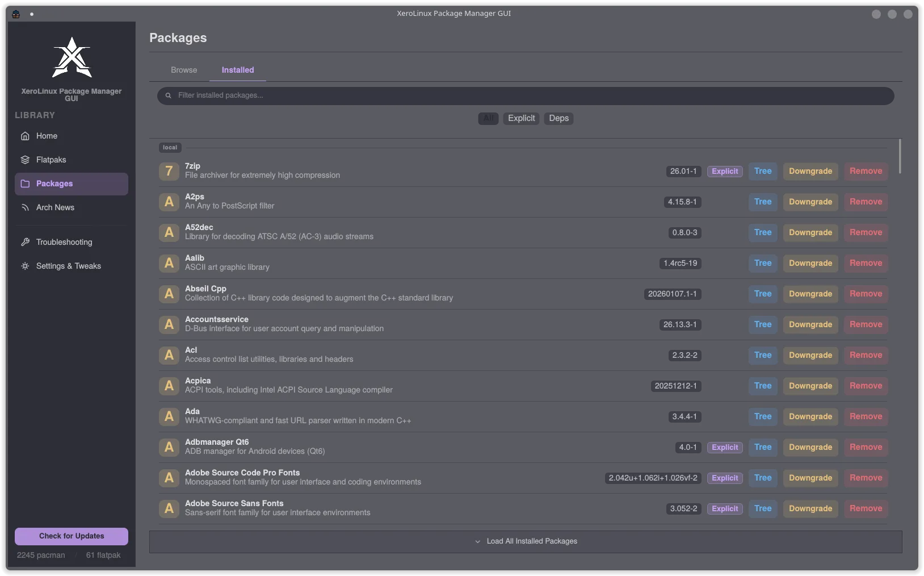Click the Abseil Cpp package letter icon
The height and width of the screenshot is (576, 924).
coord(169,294)
